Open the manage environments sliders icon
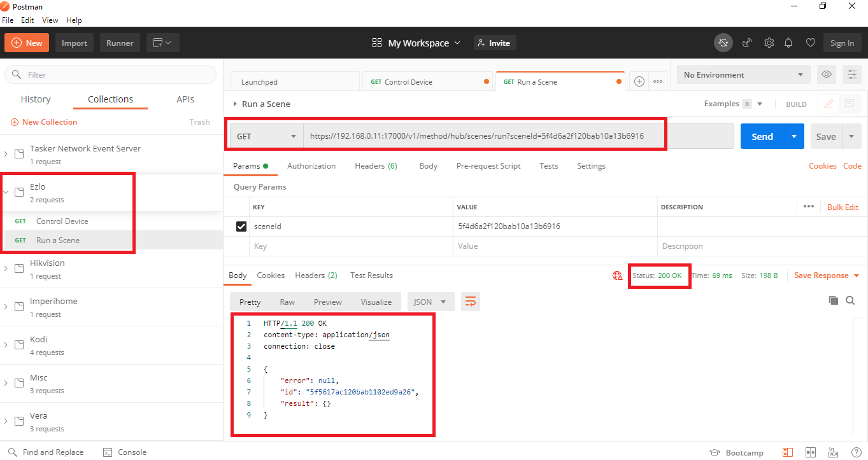The image size is (868, 460). [852, 74]
